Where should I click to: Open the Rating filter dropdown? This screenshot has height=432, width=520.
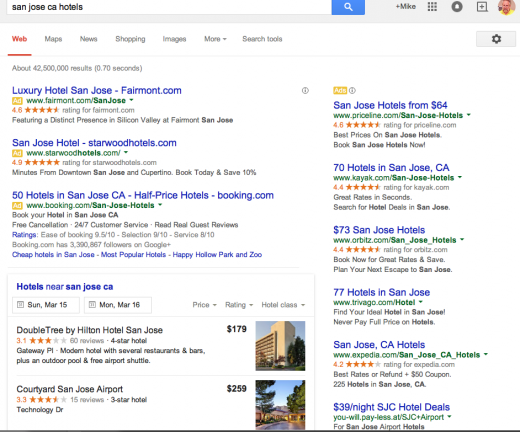pyautogui.click(x=239, y=305)
